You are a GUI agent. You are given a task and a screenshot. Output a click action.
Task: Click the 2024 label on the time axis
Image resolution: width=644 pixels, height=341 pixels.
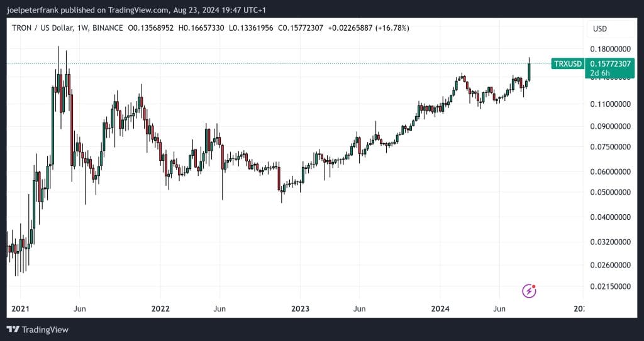[440, 309]
